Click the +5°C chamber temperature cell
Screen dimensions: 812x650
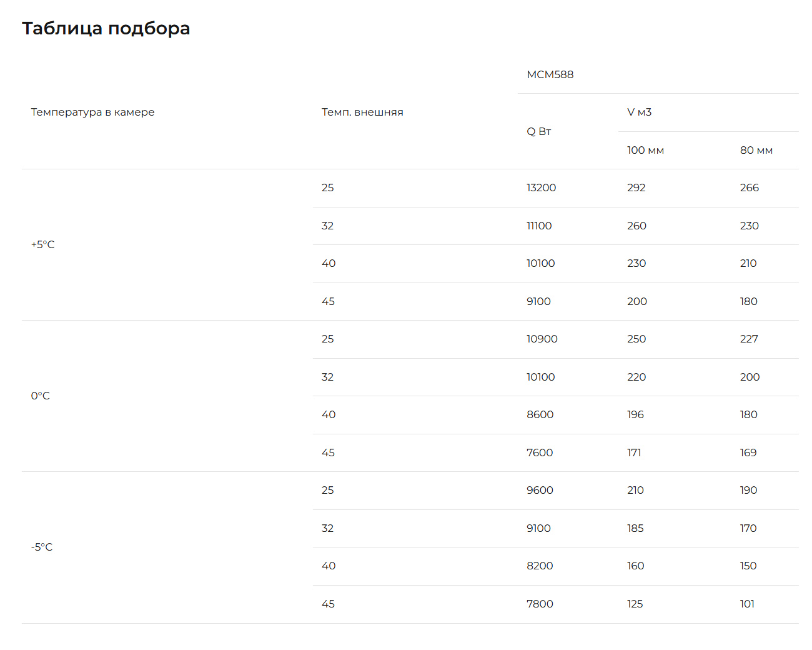point(43,244)
